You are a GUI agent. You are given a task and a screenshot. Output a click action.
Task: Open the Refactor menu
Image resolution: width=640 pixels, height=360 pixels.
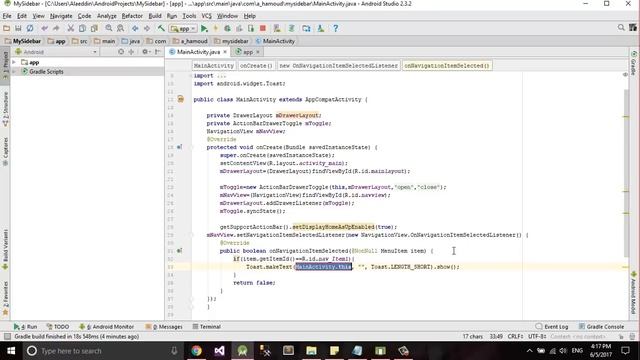(132, 16)
